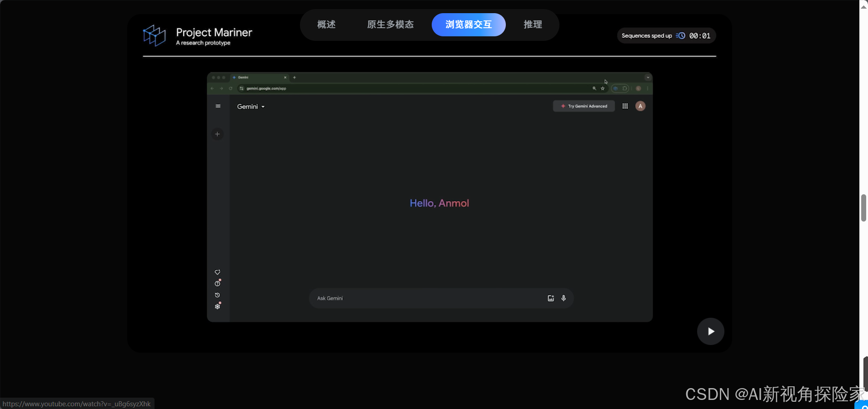
Task: Open the Gemini settings gear
Action: pos(218,306)
